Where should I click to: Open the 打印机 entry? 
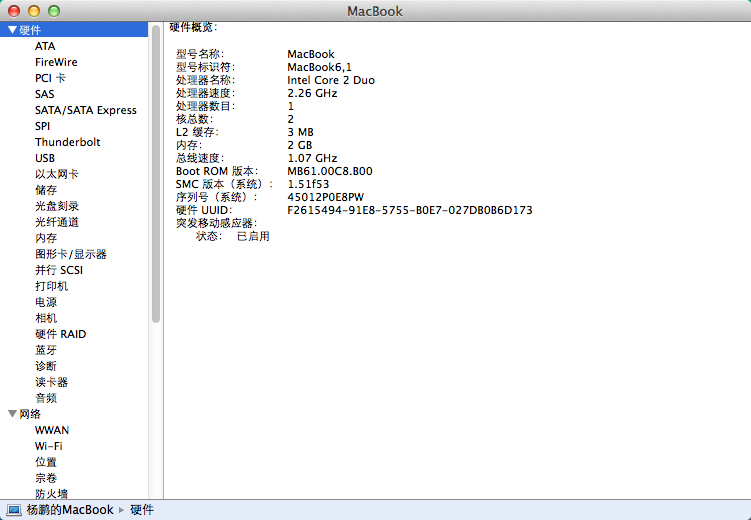(x=51, y=286)
